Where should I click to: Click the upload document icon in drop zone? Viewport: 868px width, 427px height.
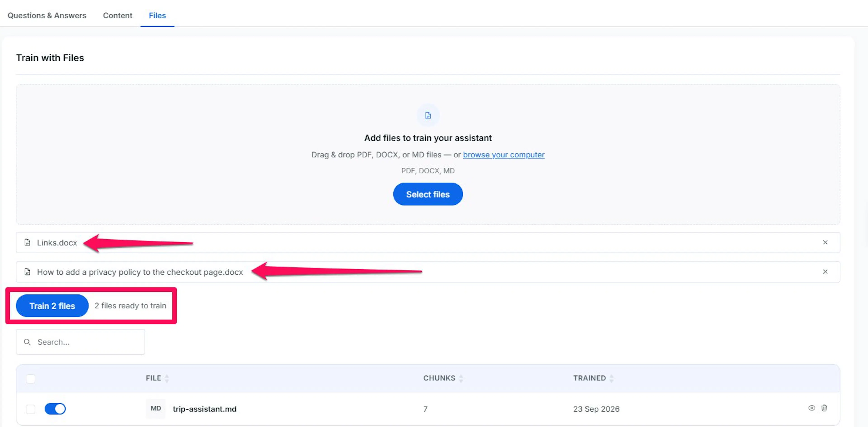tap(428, 115)
